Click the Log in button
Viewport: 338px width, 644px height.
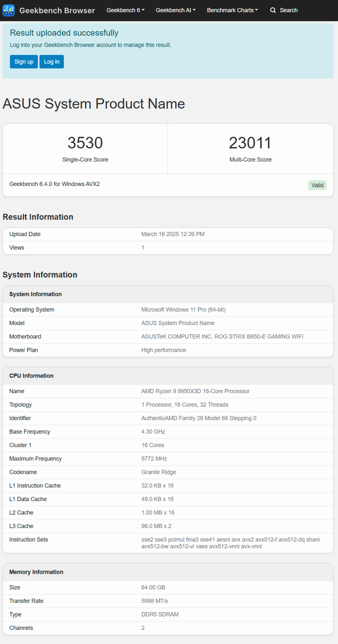point(52,62)
